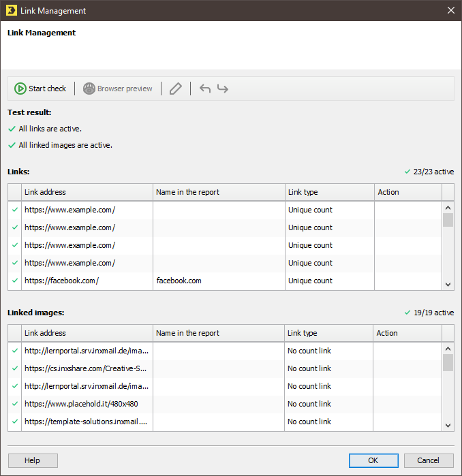
Task: Click the Links table scrollbar thumb
Action: coord(448,220)
